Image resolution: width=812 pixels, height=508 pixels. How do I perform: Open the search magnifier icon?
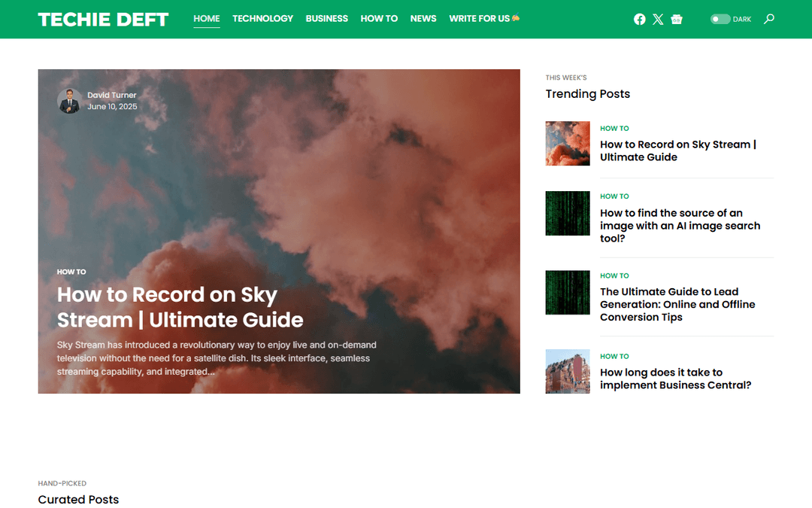pyautogui.click(x=769, y=19)
